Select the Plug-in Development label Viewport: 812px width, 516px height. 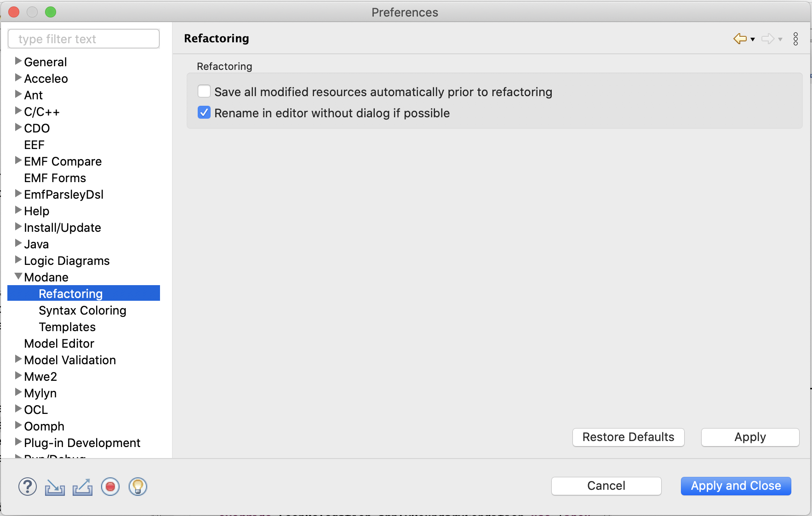click(82, 443)
